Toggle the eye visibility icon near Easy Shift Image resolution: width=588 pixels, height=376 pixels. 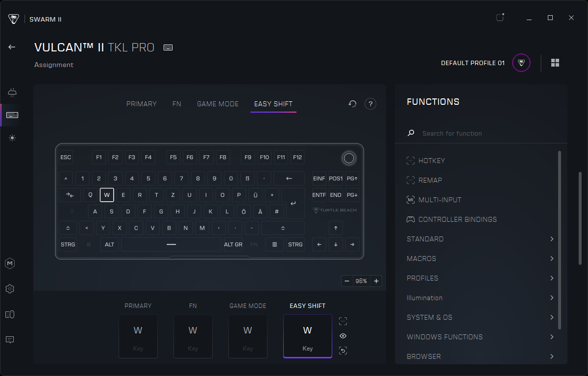[x=343, y=336]
